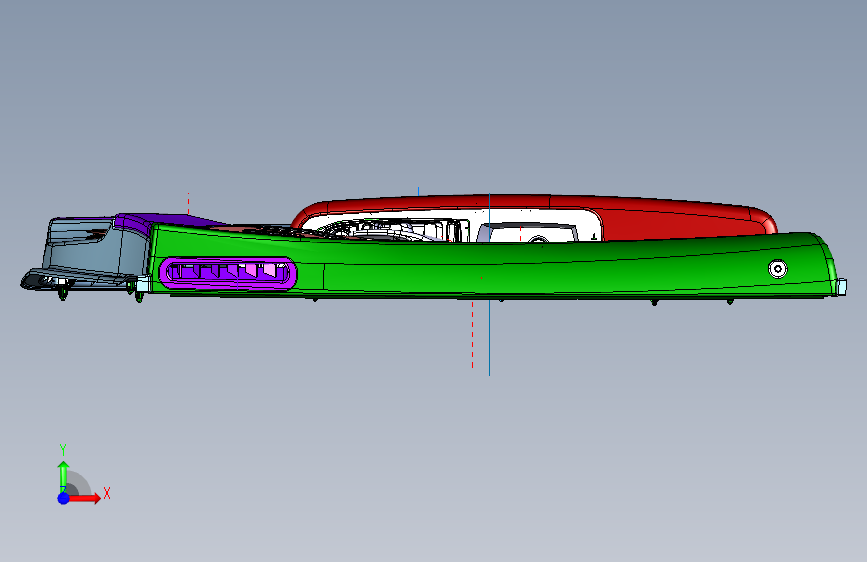Click the circular fastener on the green panel
867x562 pixels.
pyautogui.click(x=778, y=269)
